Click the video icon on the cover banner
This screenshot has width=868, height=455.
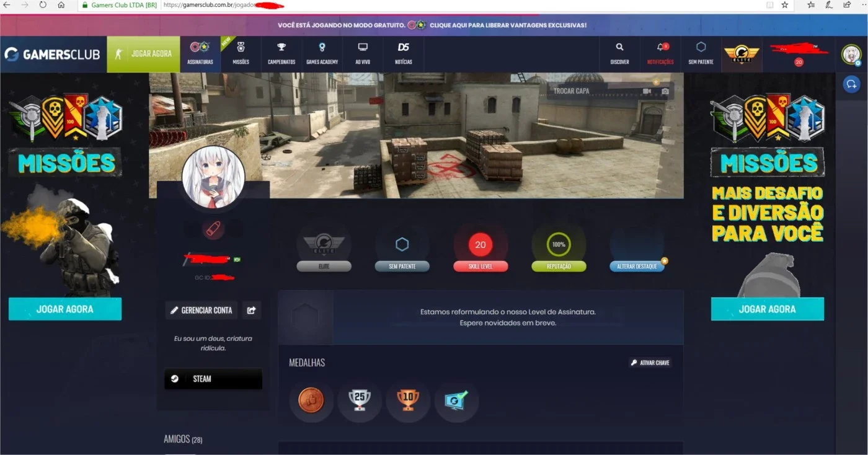pos(647,91)
